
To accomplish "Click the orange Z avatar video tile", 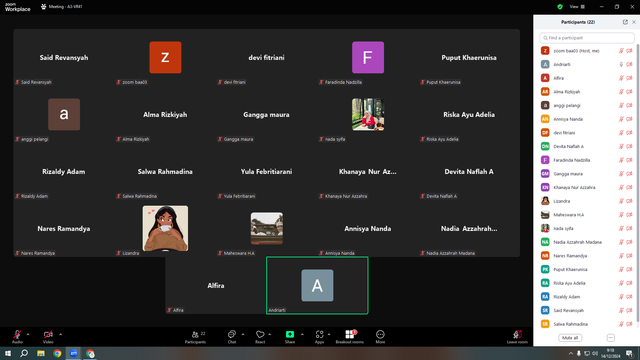I will click(x=165, y=57).
